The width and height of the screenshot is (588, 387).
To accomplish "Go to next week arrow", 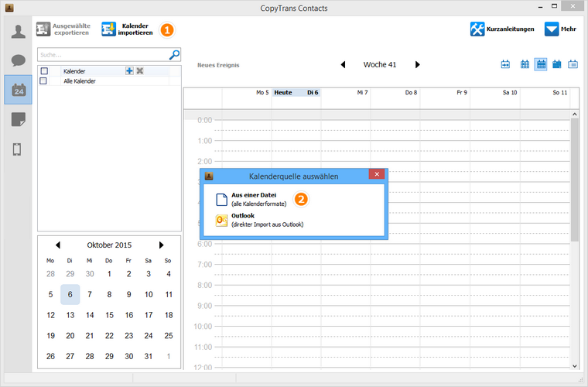I will [417, 65].
